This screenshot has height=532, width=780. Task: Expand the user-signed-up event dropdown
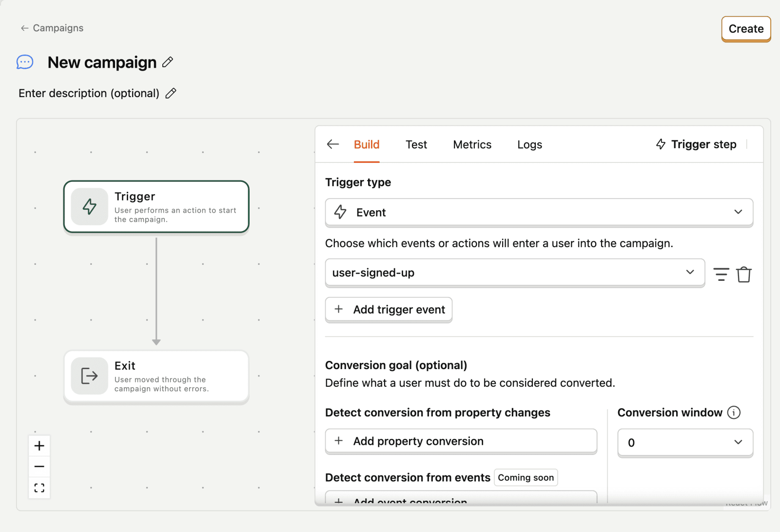[x=514, y=273]
